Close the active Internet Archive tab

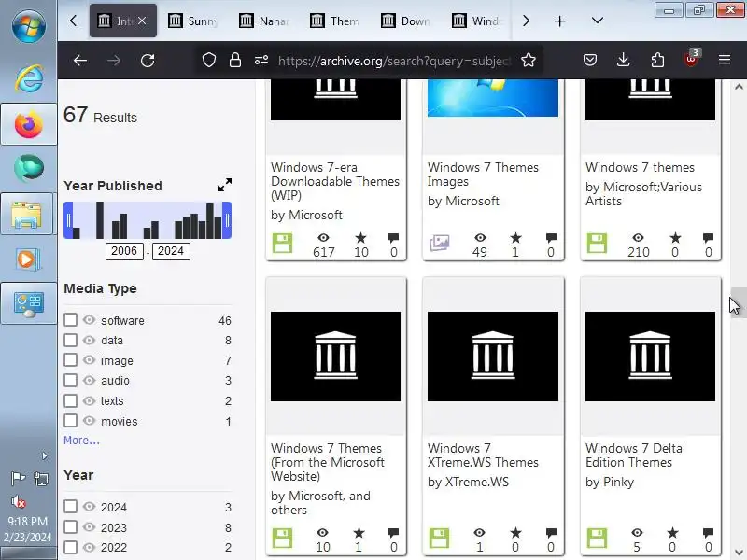(142, 21)
